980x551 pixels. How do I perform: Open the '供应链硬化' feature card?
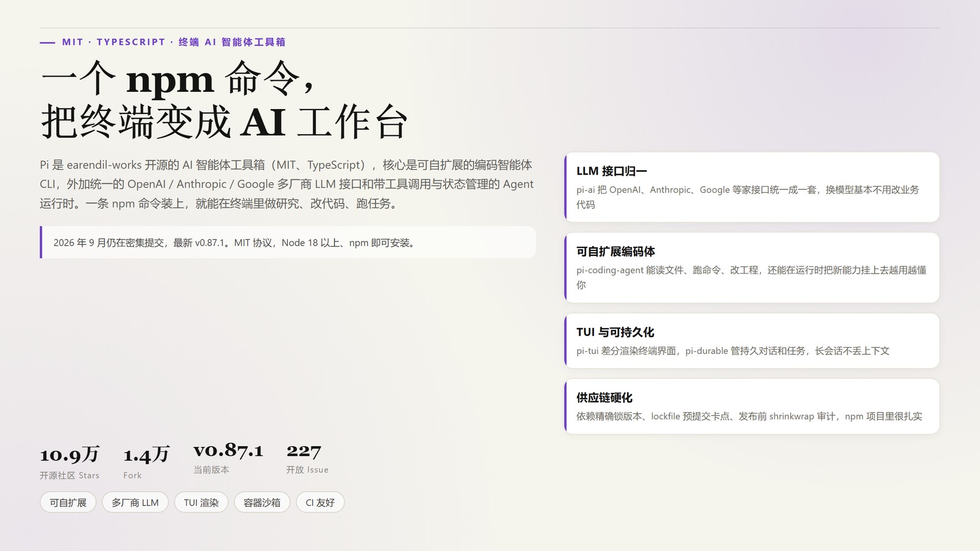752,407
